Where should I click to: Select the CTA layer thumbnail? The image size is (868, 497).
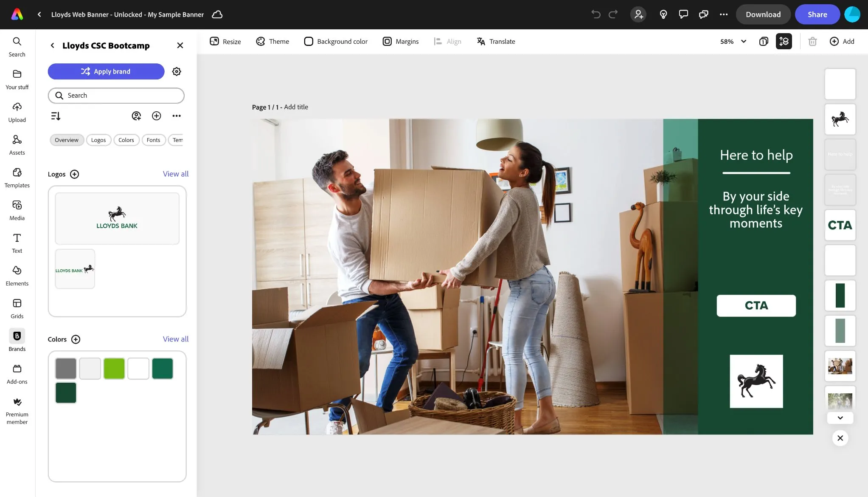point(840,225)
